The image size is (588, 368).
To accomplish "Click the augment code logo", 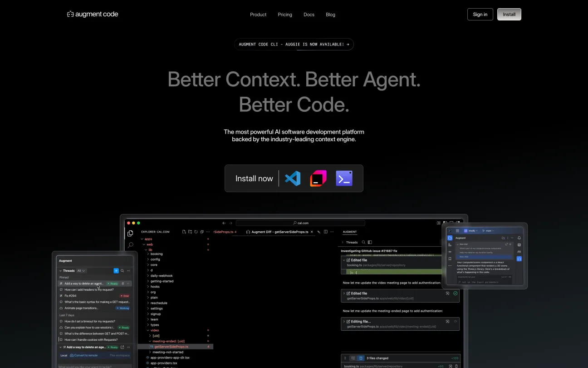I will [x=93, y=14].
